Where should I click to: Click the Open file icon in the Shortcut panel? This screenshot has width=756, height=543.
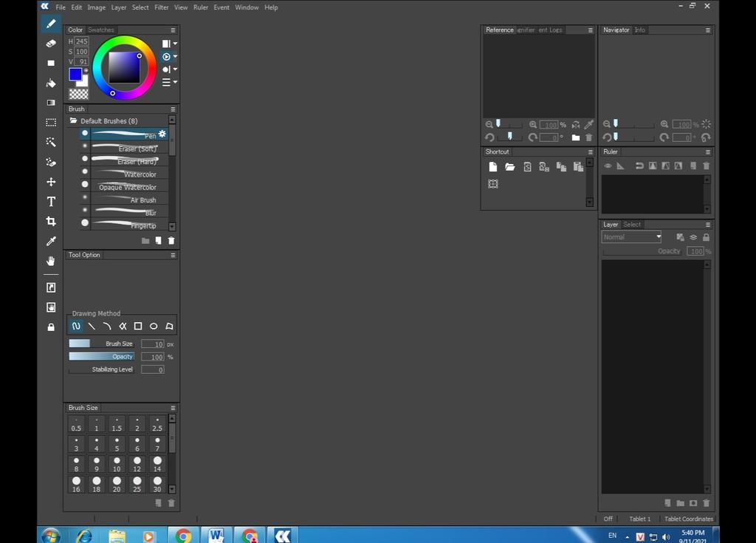pos(509,167)
